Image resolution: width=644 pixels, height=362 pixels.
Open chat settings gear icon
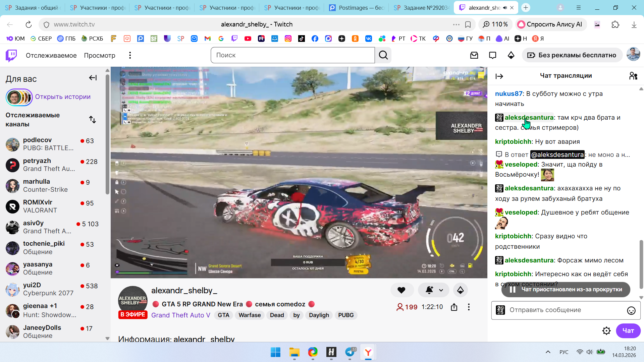point(606,331)
